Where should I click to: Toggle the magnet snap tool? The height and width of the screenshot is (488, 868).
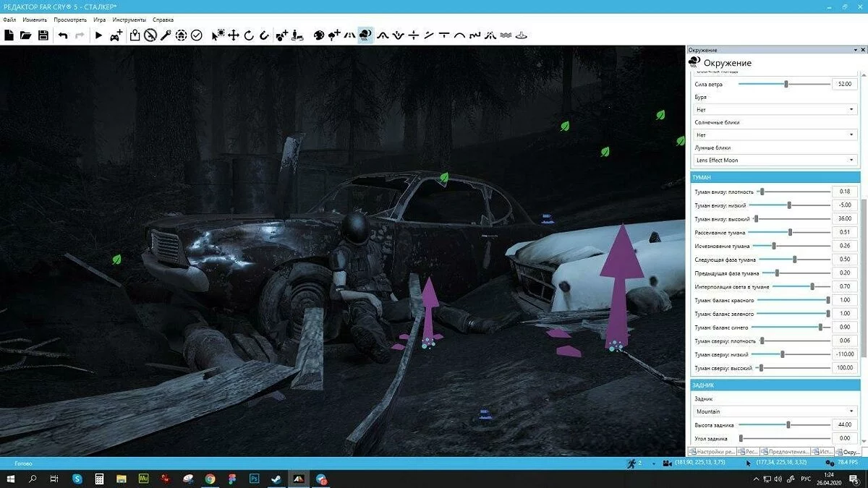pos(264,35)
